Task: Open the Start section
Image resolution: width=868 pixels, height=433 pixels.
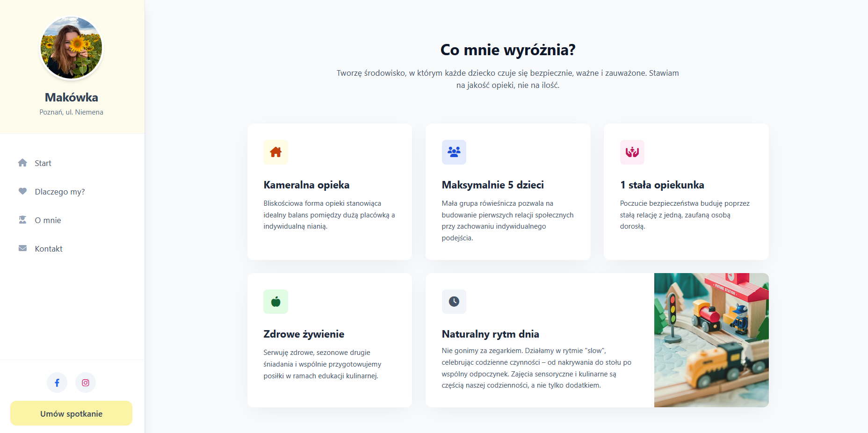Action: [x=43, y=163]
